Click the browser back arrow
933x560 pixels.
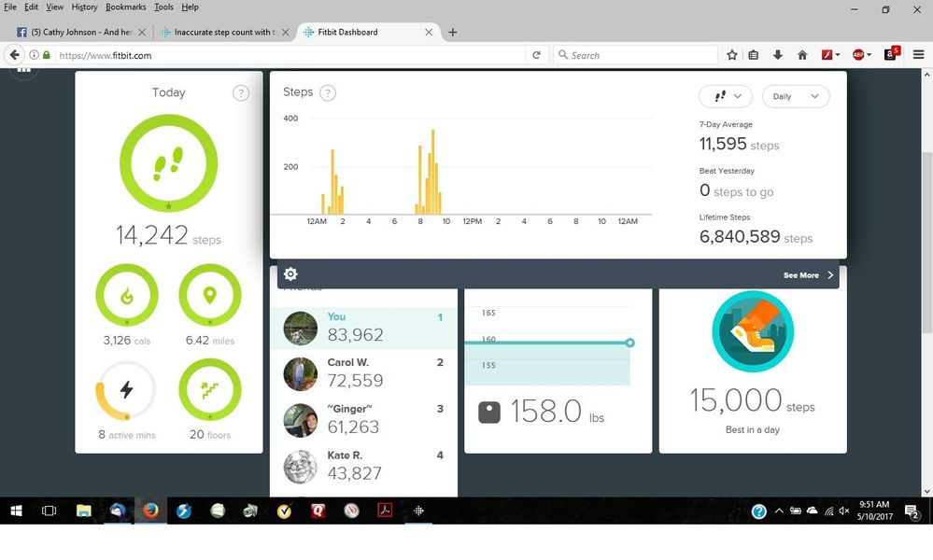coord(14,55)
